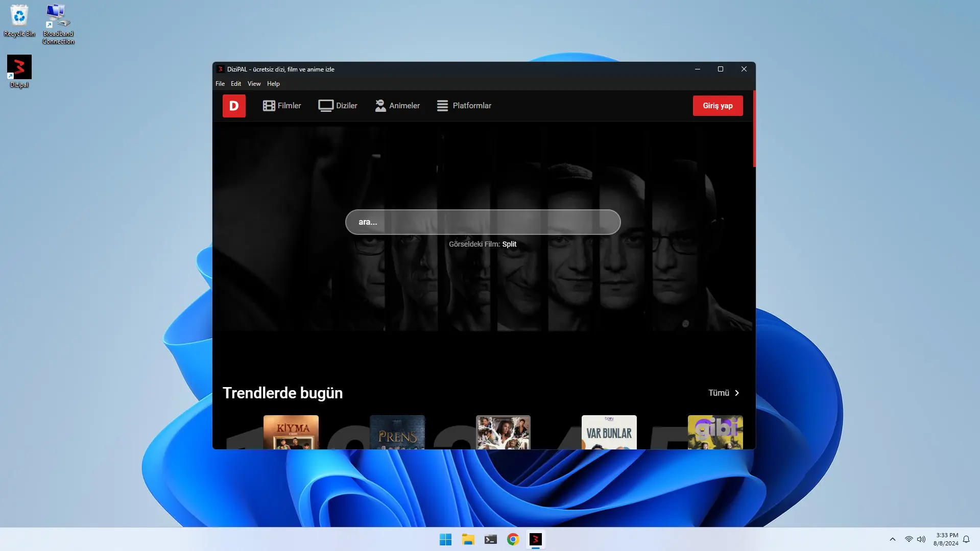Open the Help menu

(273, 84)
